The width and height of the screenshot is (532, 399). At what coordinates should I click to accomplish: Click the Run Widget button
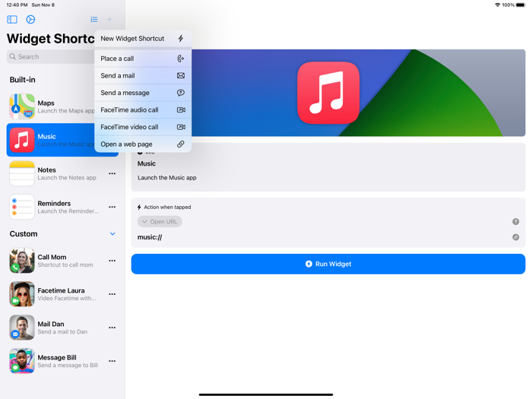point(328,264)
